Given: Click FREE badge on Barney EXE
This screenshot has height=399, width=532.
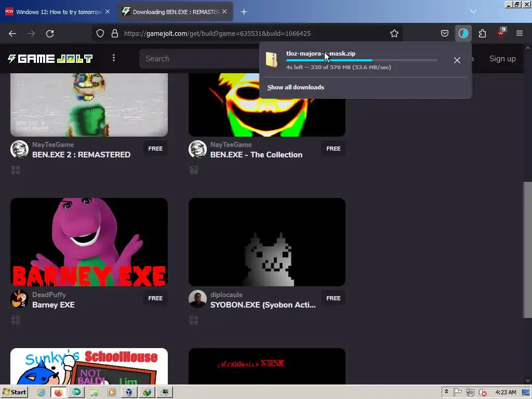Looking at the screenshot, I should pos(155,298).
